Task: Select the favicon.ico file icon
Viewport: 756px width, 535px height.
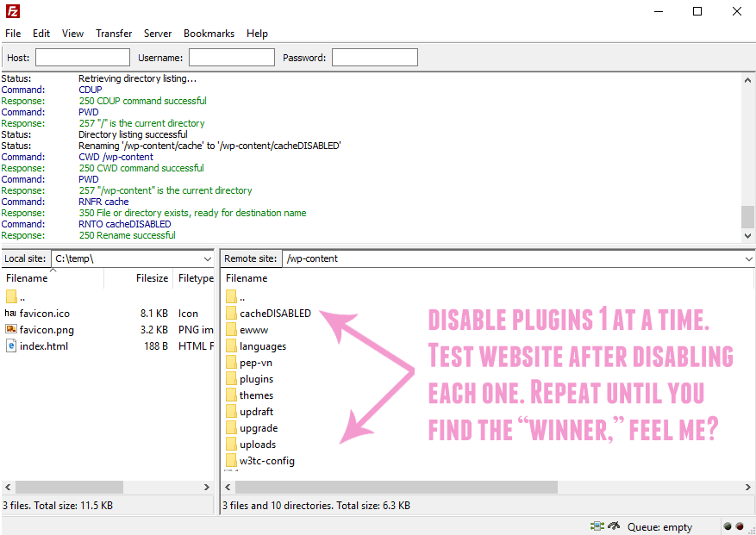Action: [x=10, y=314]
